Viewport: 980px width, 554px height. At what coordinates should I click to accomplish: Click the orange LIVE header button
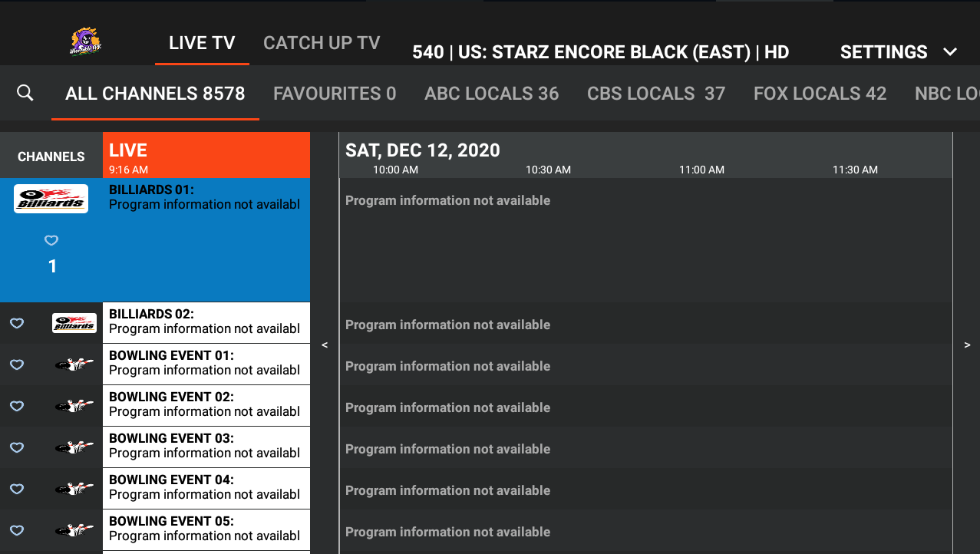tap(206, 156)
